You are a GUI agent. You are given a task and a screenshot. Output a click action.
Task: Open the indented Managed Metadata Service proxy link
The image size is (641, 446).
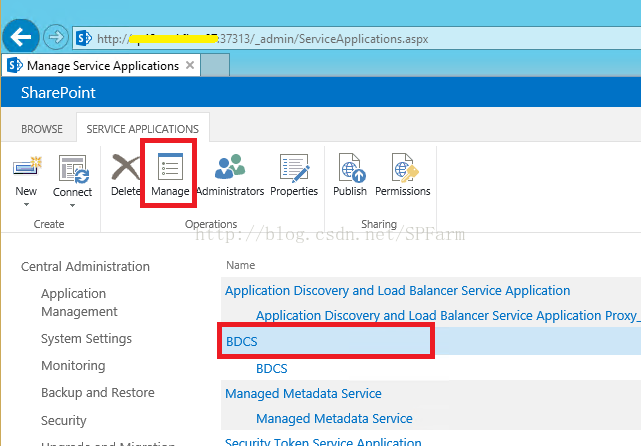334,419
